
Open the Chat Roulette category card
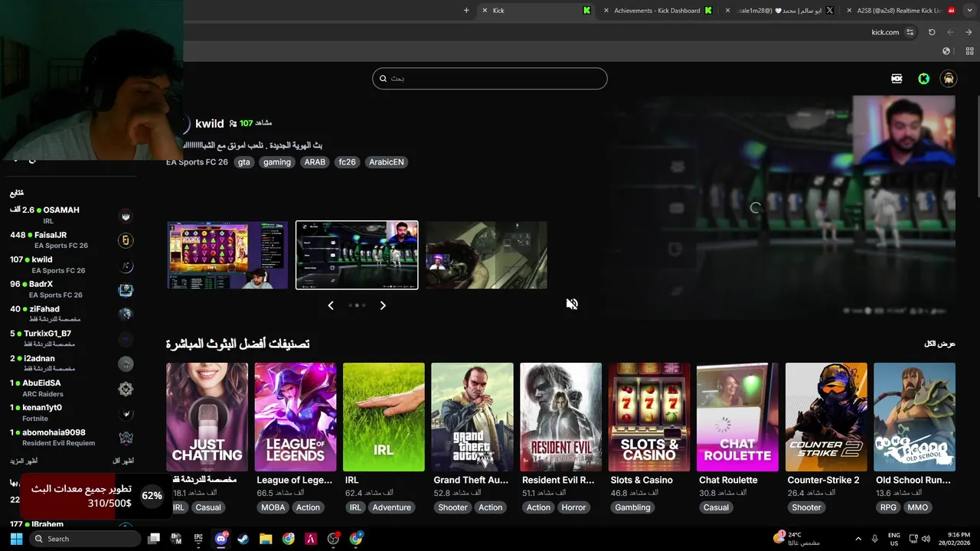click(737, 417)
